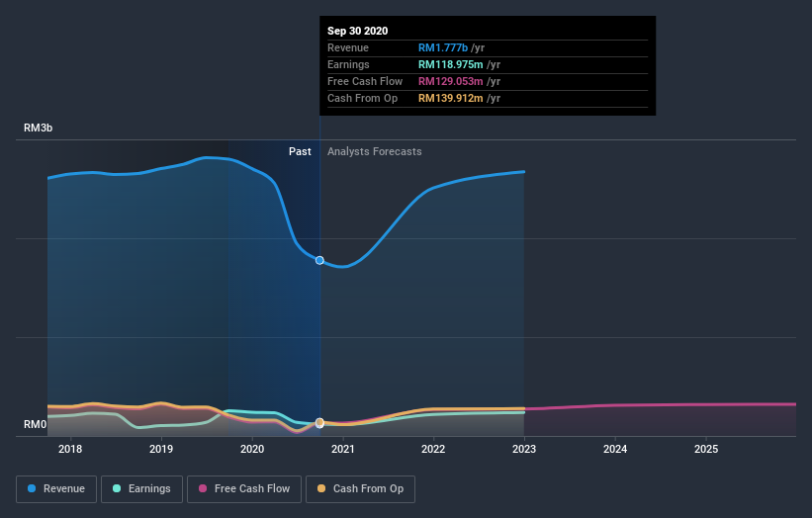Screen dimensions: 812x518
Task: Click the 2020 x-axis label
Action: (x=252, y=449)
